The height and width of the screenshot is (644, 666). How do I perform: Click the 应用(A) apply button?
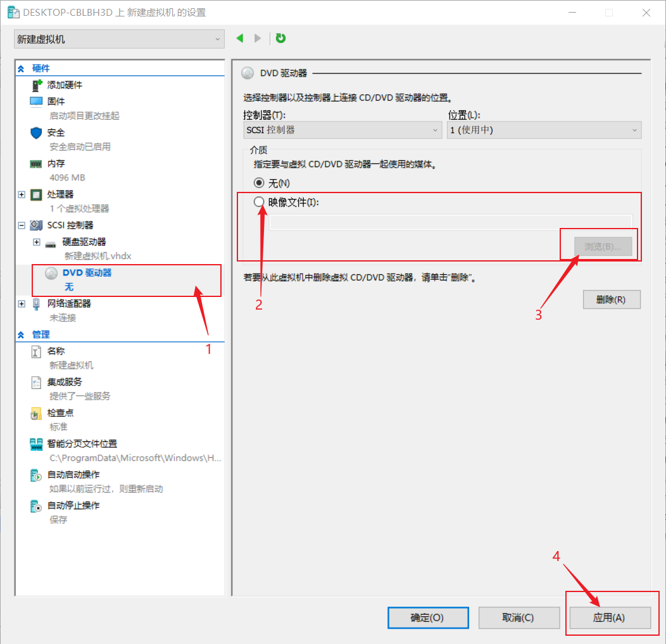pyautogui.click(x=610, y=617)
